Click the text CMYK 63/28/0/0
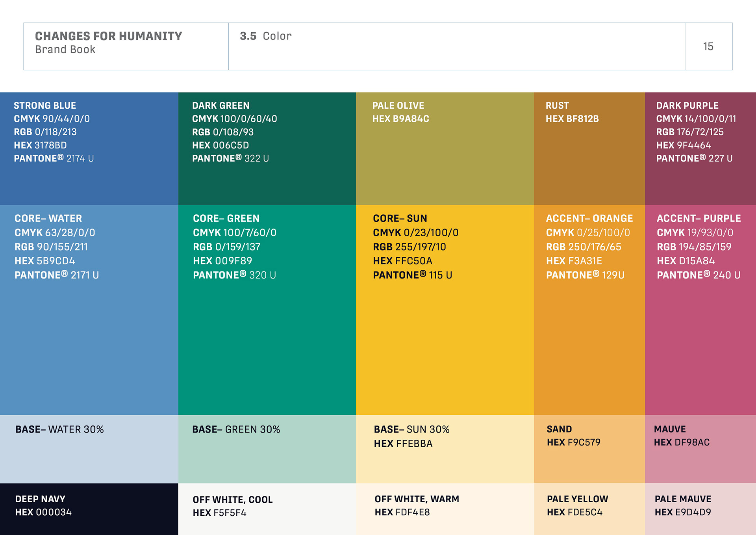Viewport: 756px width, 535px height. pyautogui.click(x=55, y=233)
